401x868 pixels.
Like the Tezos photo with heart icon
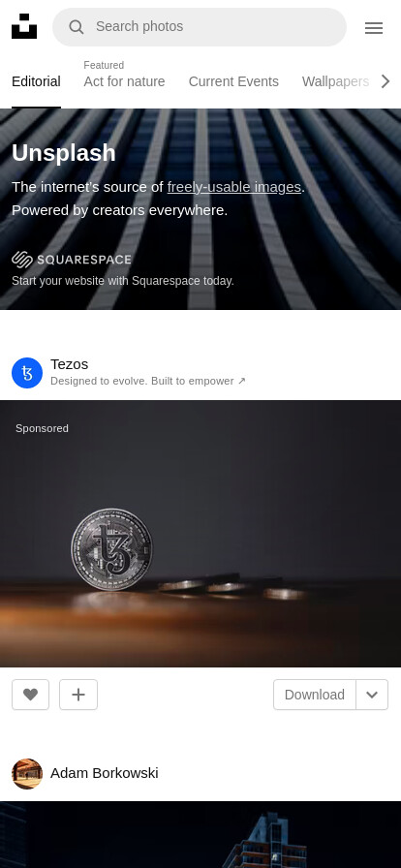pyautogui.click(x=30, y=695)
